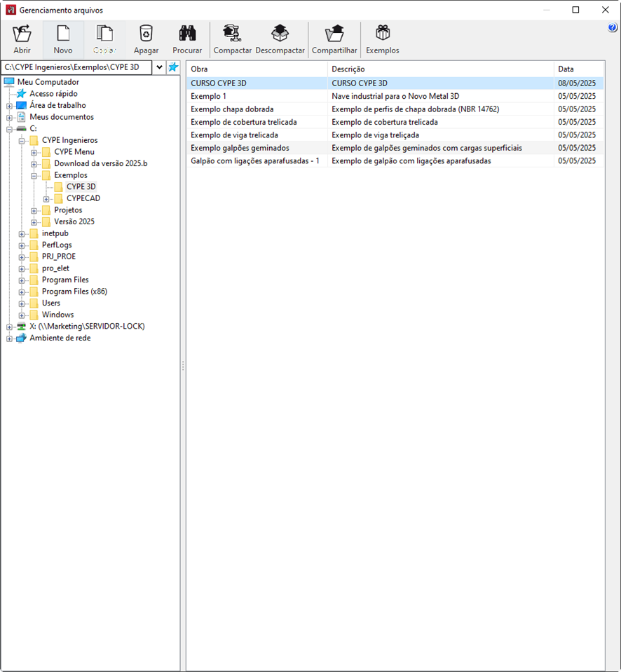Select the pro_elet folder
The width and height of the screenshot is (621, 672).
[x=55, y=268]
